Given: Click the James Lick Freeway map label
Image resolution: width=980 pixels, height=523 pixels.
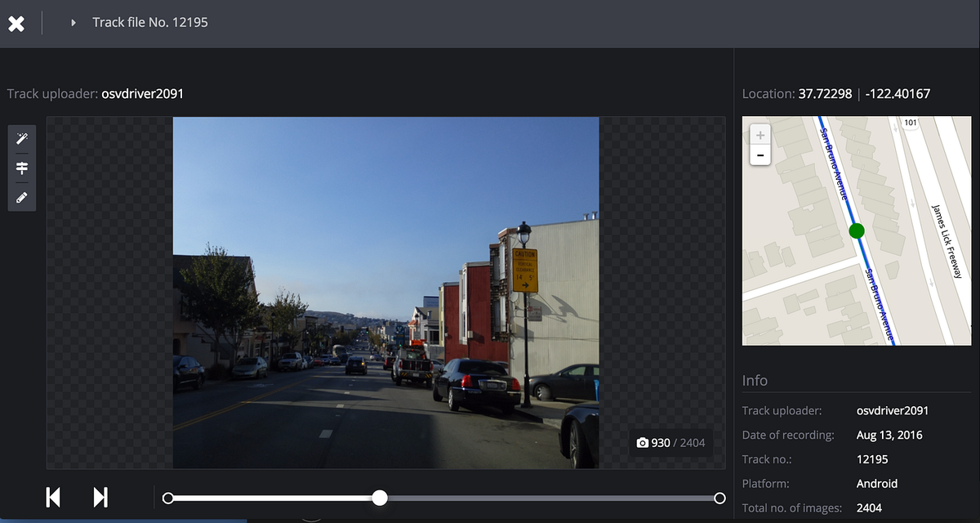Looking at the screenshot, I should pyautogui.click(x=948, y=241).
